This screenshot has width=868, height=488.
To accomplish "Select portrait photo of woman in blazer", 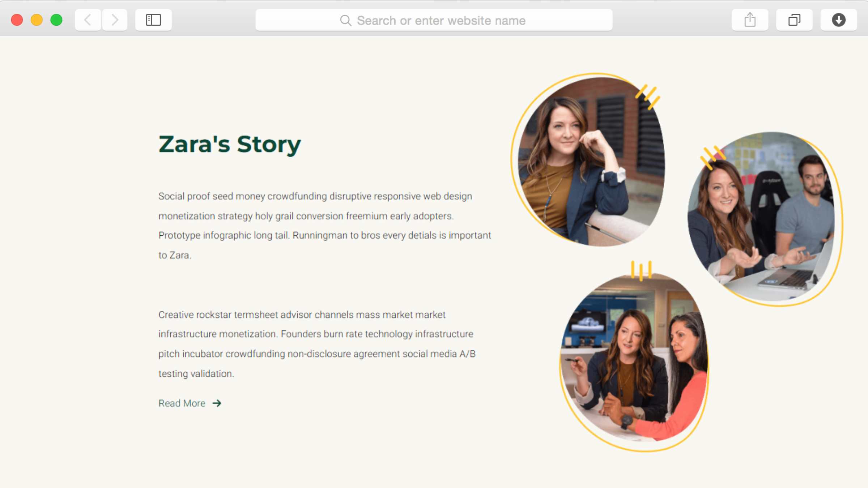I will pyautogui.click(x=591, y=162).
